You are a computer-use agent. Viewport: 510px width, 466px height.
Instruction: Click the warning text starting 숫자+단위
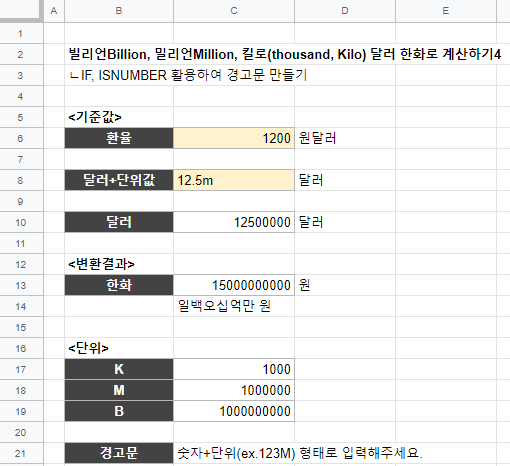tap(300, 453)
